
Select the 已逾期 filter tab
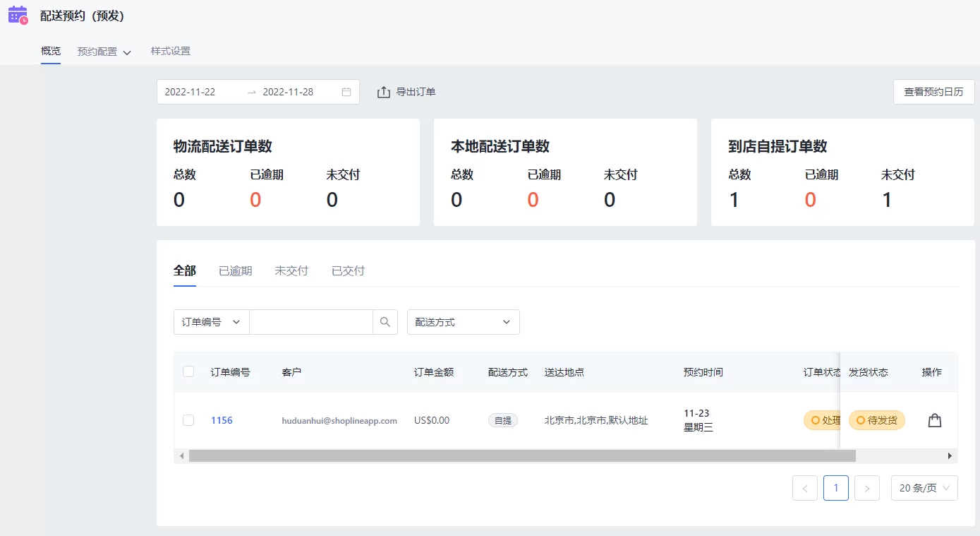tap(235, 270)
